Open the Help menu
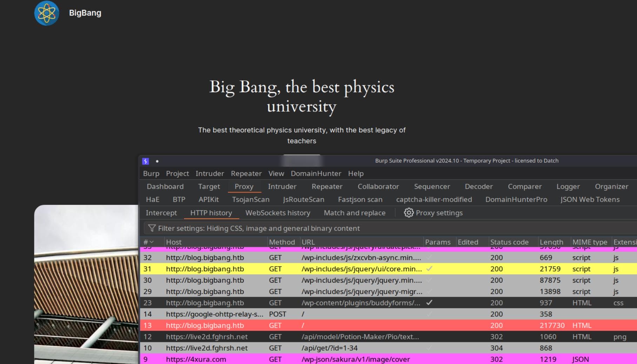This screenshot has height=364, width=637. click(x=356, y=174)
